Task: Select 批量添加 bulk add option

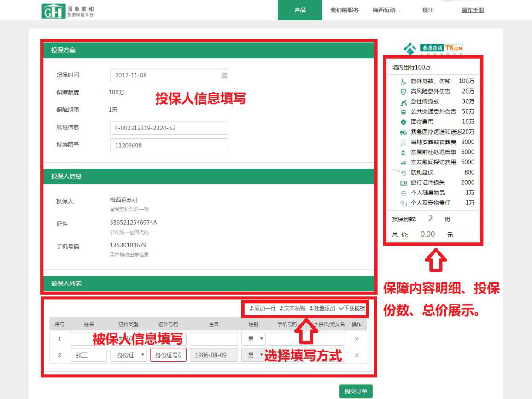Action: coord(322,308)
